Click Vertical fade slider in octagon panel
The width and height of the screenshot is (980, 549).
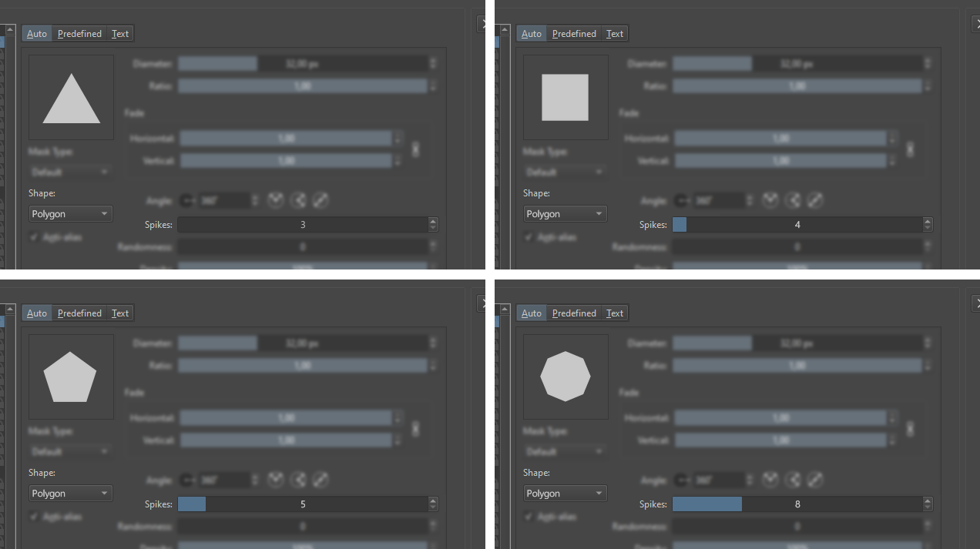(x=780, y=440)
